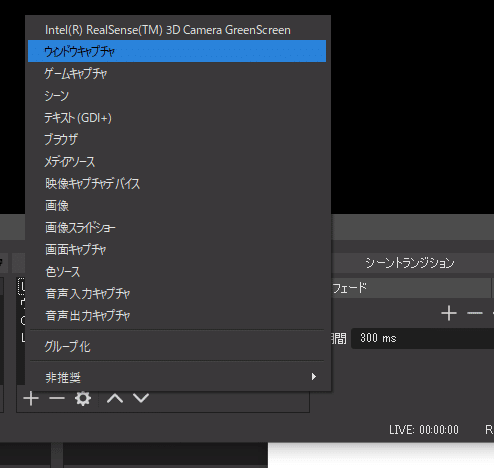Select 音声出力キャプチャ menu item
494x468 pixels.
[177, 315]
